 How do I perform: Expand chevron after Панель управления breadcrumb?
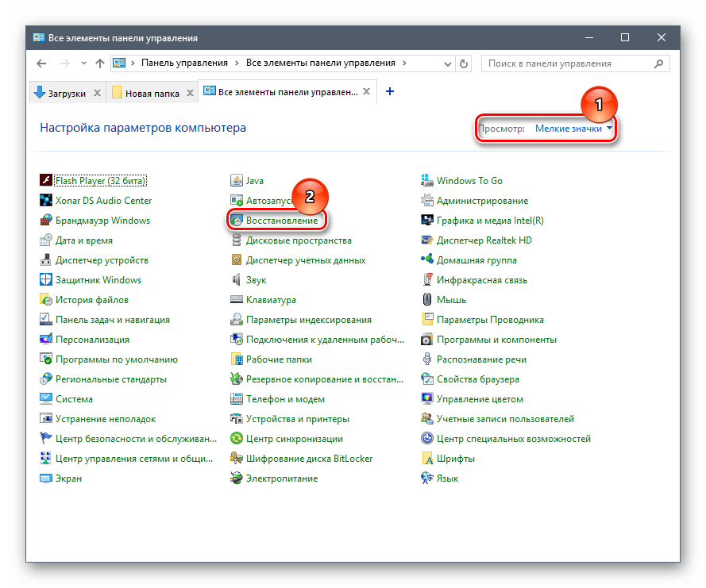[x=237, y=63]
